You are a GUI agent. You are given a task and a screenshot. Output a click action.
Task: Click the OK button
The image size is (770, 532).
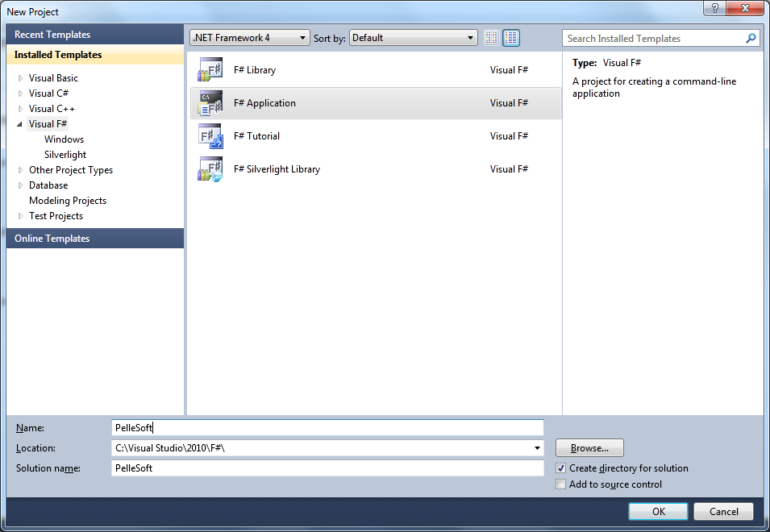coord(658,511)
